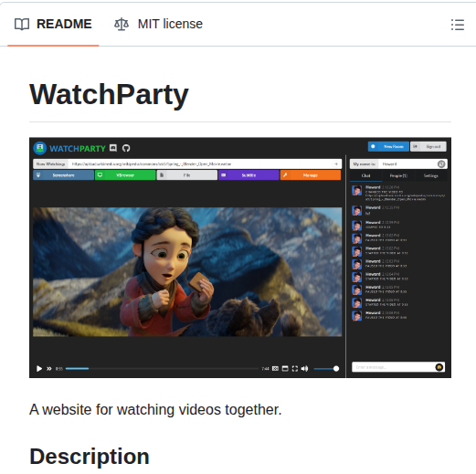Viewport: 476px width, 474px height.
Task: Click the "Now Watching" label in the screenshot
Action: point(50,163)
